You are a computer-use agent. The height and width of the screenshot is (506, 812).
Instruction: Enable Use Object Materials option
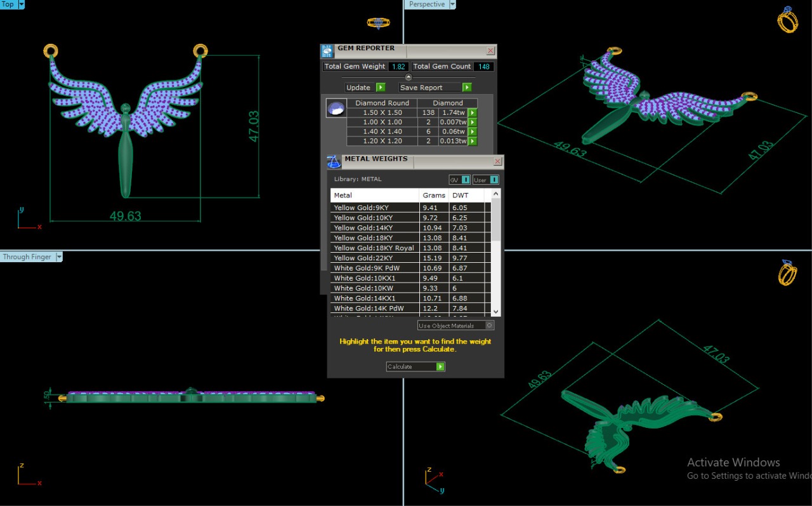(x=489, y=326)
